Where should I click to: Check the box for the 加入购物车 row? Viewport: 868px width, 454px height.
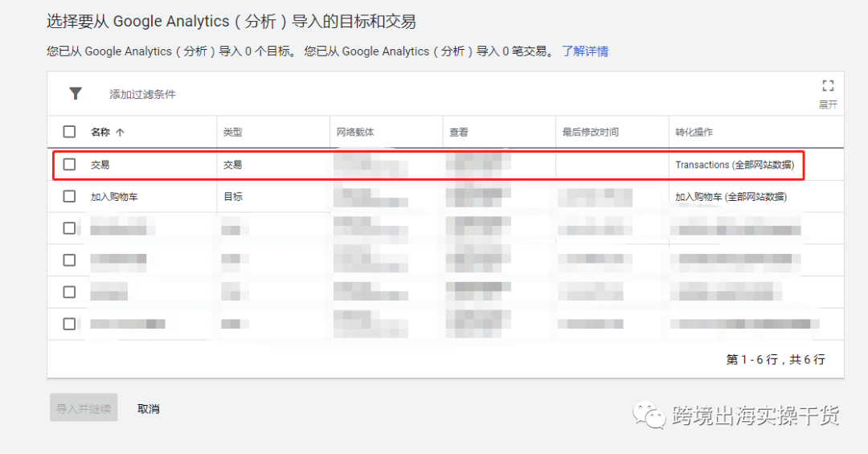tap(69, 197)
